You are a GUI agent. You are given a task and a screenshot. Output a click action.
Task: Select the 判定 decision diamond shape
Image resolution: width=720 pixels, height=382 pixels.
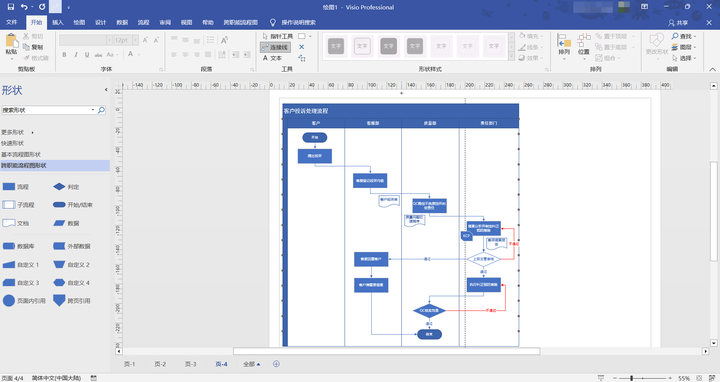coord(66,186)
